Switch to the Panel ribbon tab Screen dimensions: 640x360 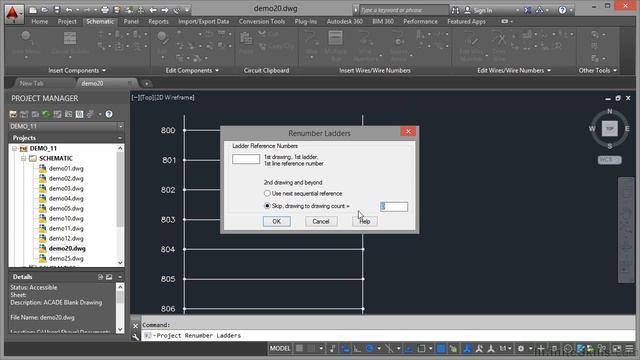[131, 21]
